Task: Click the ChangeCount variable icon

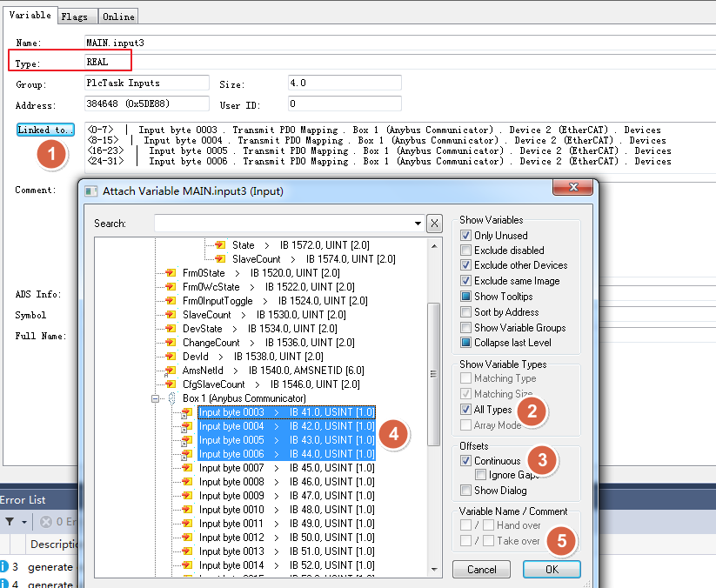Action: 171,343
